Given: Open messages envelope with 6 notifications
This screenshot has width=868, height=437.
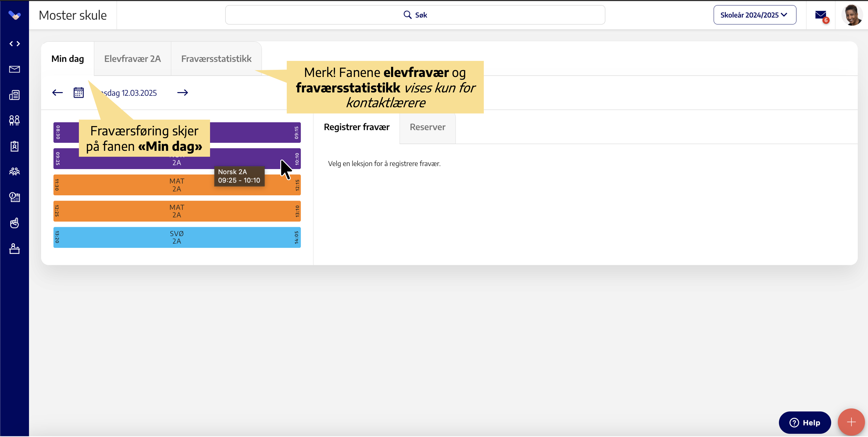Looking at the screenshot, I should coord(820,15).
